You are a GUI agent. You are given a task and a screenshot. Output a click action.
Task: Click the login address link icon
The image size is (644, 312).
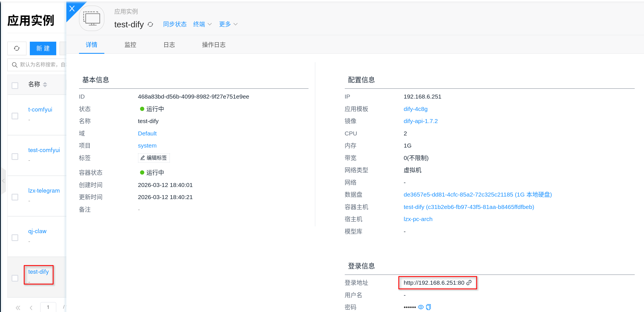pos(469,283)
